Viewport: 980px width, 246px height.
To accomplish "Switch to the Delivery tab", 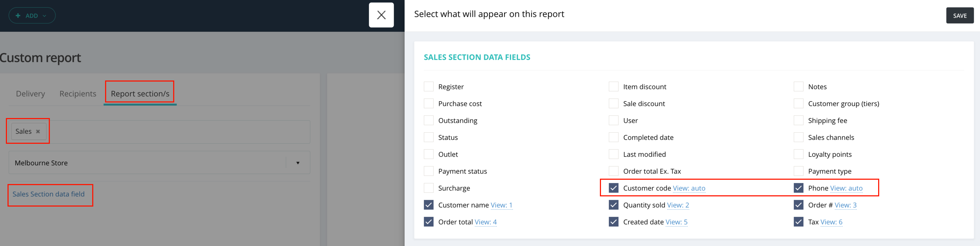I will point(31,94).
